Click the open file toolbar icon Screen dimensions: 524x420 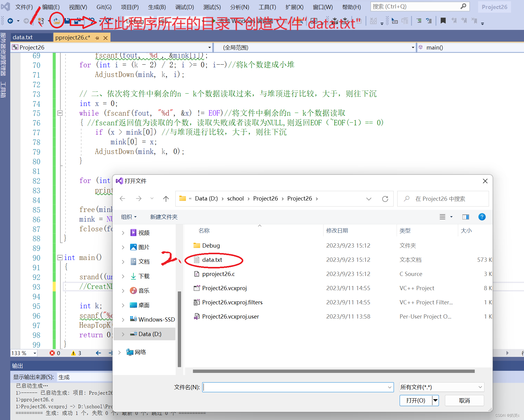56,21
